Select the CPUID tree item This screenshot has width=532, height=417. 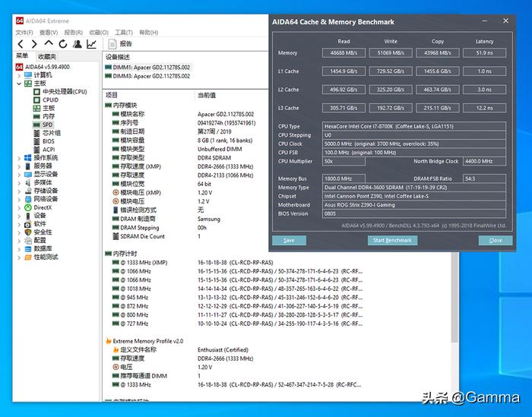point(51,100)
